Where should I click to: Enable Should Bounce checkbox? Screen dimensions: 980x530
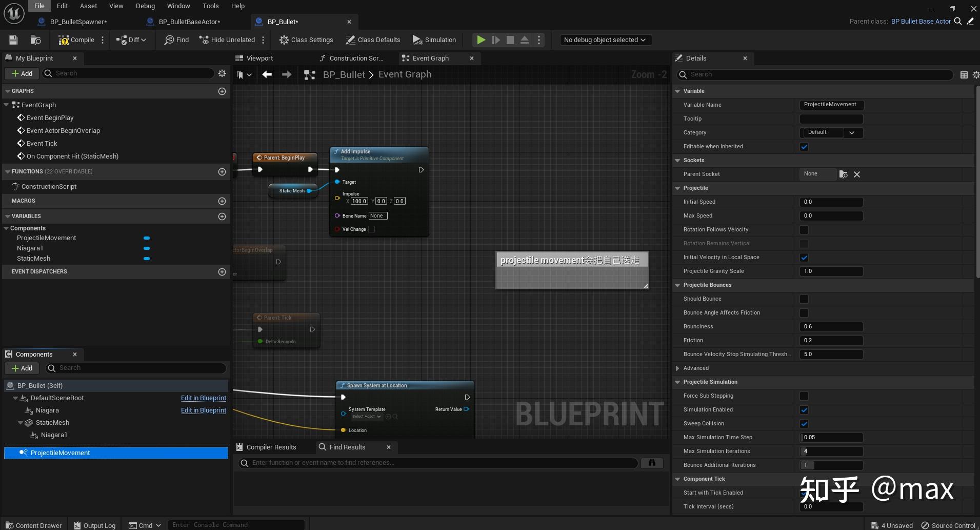[804, 299]
